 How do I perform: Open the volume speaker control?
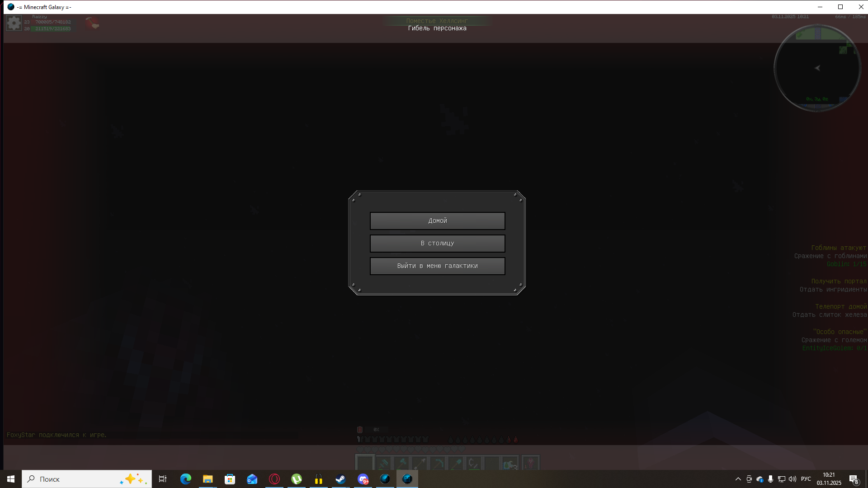click(x=793, y=479)
